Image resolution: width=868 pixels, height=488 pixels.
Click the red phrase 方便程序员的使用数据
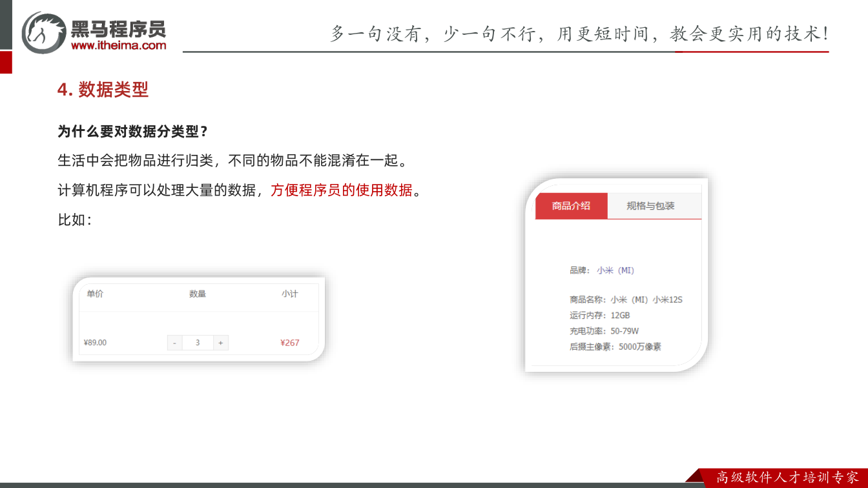(342, 190)
